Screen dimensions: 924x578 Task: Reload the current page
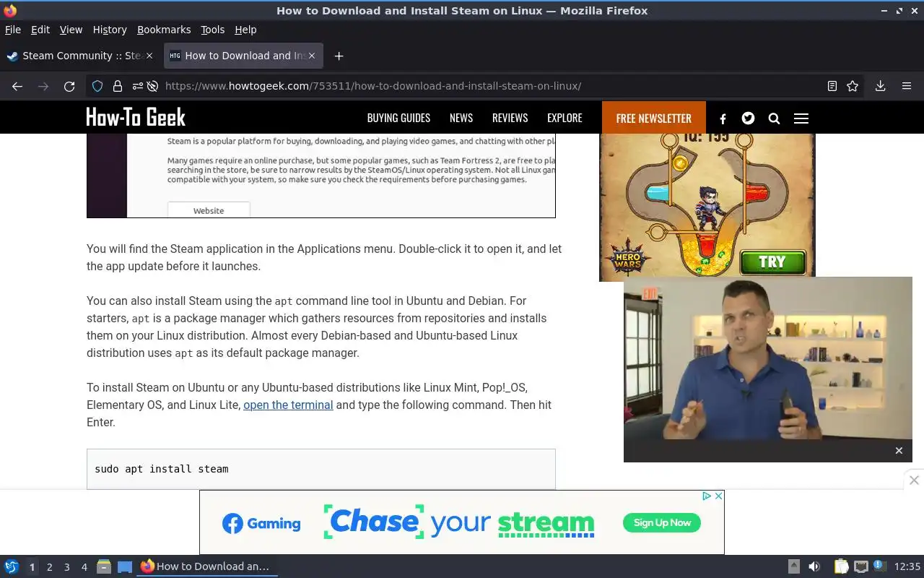[69, 86]
